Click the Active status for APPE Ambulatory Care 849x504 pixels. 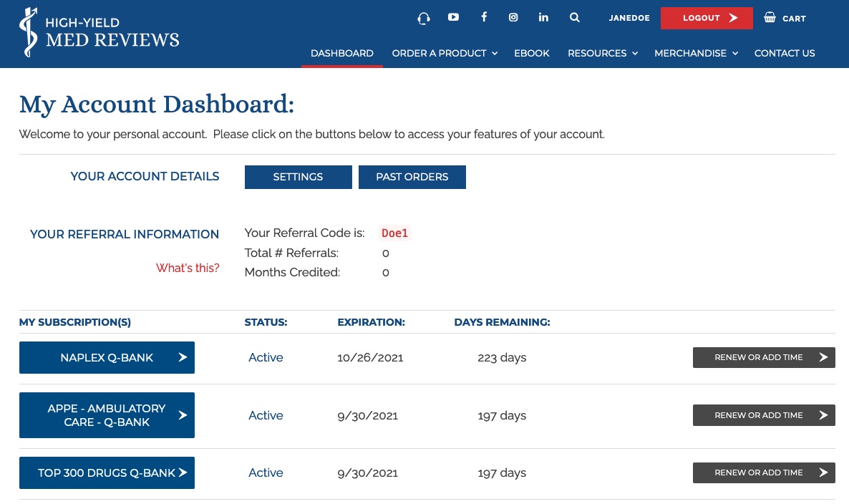pos(266,415)
